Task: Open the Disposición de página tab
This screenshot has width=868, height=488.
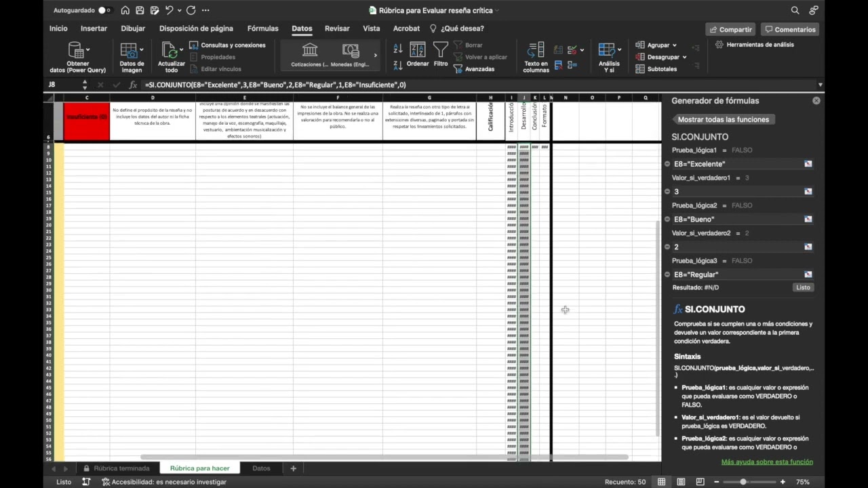Action: coord(196,28)
